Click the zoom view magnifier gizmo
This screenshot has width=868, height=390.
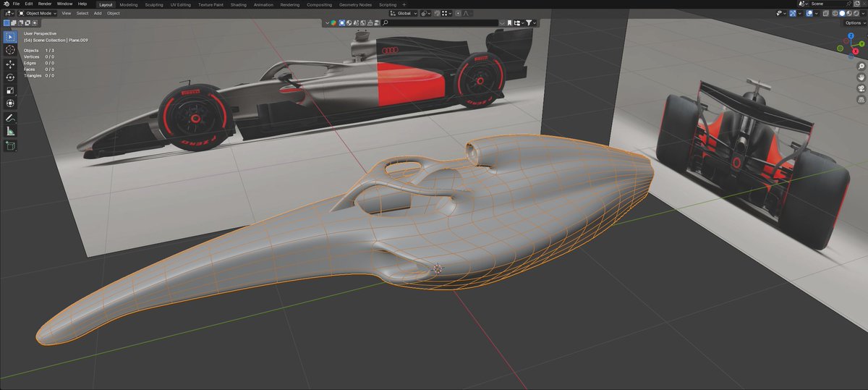pos(861,66)
